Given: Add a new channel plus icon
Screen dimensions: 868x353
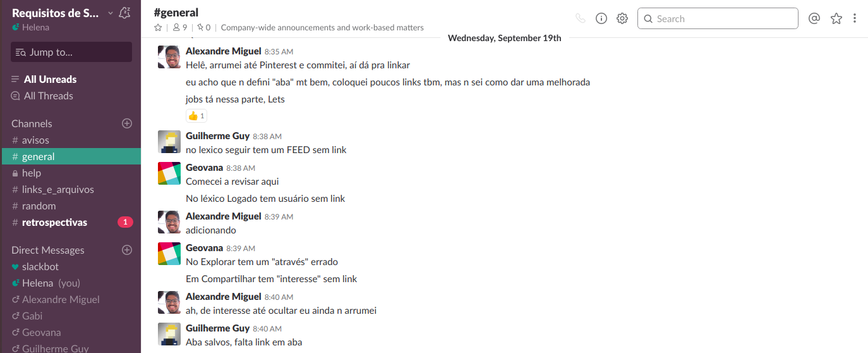Looking at the screenshot, I should 127,123.
